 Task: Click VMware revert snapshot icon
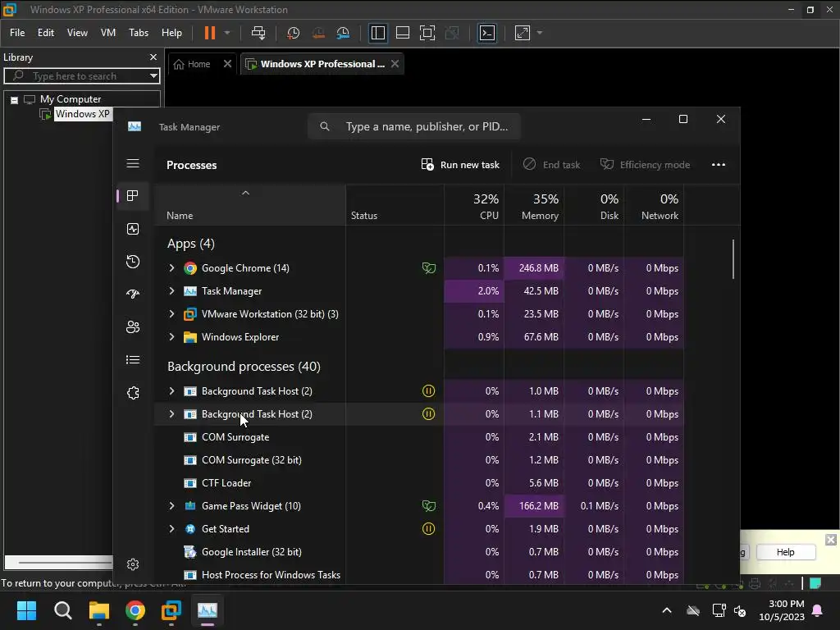[x=318, y=33]
